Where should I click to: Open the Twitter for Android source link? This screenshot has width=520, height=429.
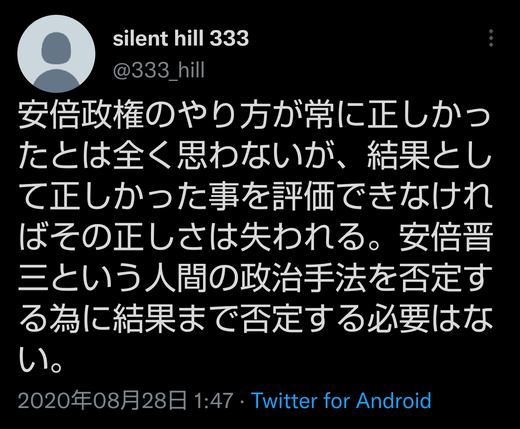click(341, 400)
